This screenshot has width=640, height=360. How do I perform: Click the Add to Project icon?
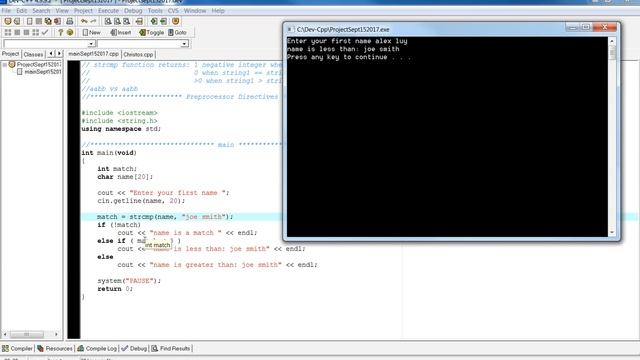[x=154, y=21]
